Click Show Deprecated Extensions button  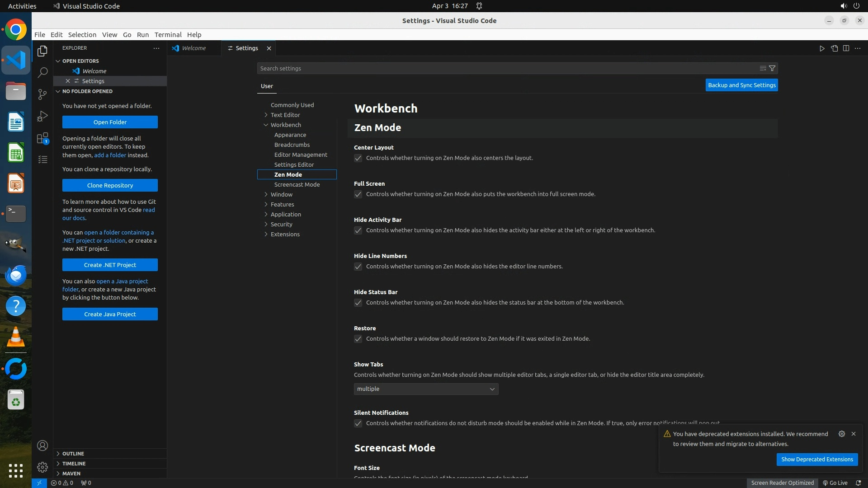pos(817,459)
